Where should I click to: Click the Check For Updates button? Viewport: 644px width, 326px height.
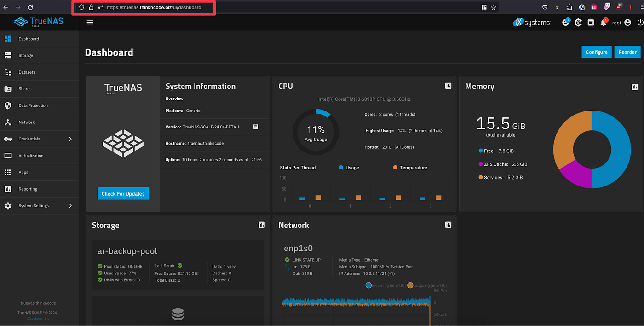pos(123,194)
